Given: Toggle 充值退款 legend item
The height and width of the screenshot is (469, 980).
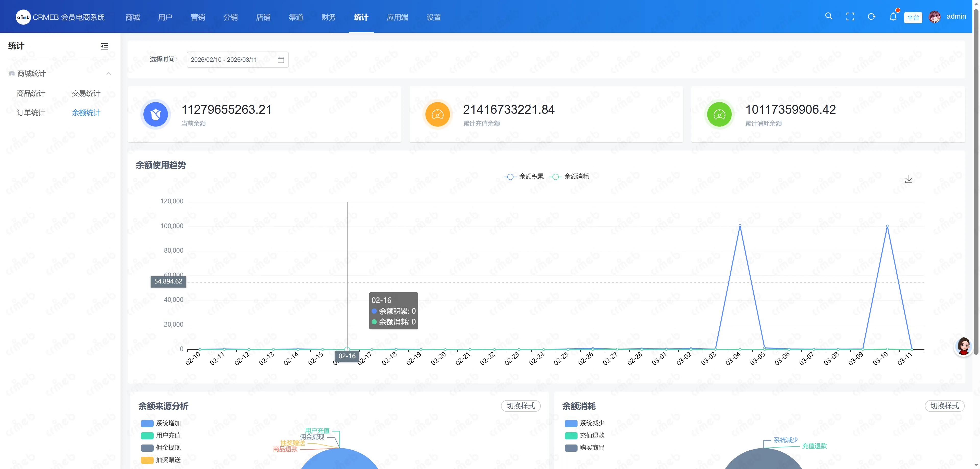Looking at the screenshot, I should (585, 436).
